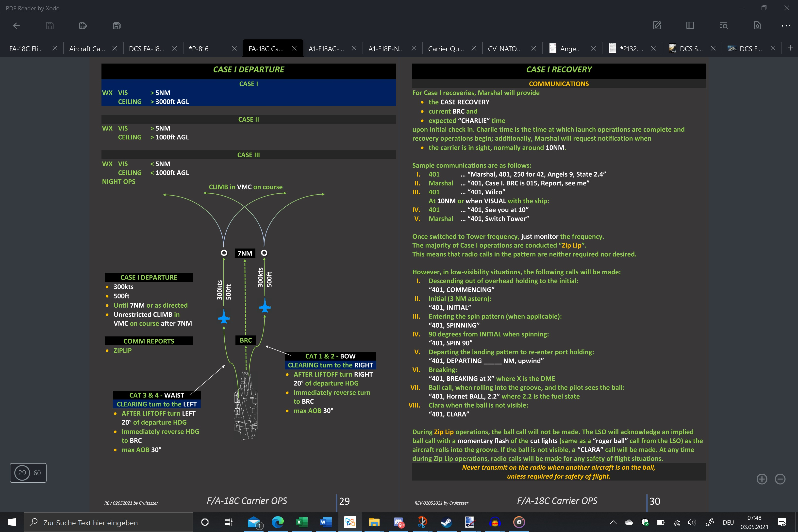
Task: Open the CV_NATO... document tab
Action: 505,49
